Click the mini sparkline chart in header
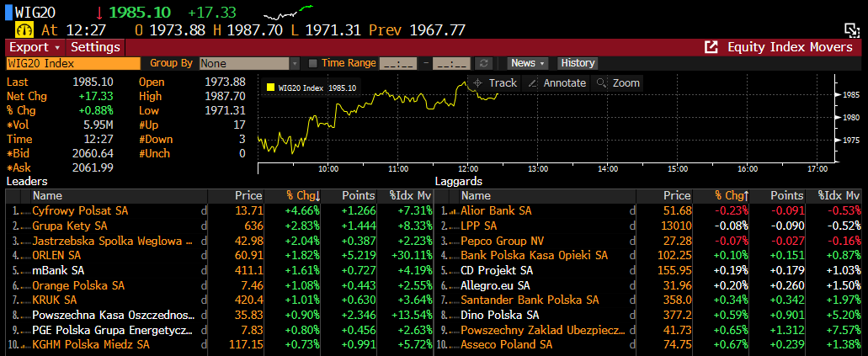The height and width of the screenshot is (356, 868). point(288,11)
